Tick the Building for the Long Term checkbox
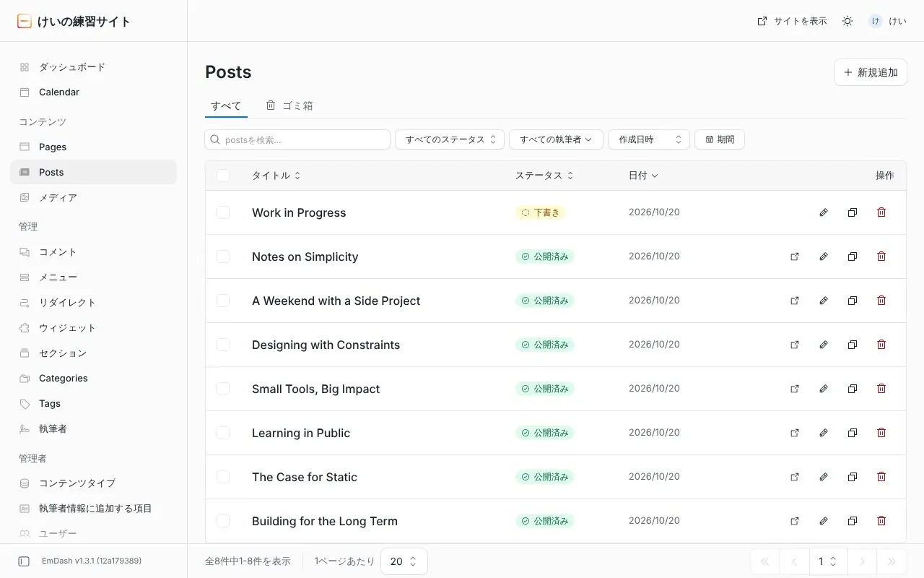This screenshot has width=924, height=578. pyautogui.click(x=223, y=521)
